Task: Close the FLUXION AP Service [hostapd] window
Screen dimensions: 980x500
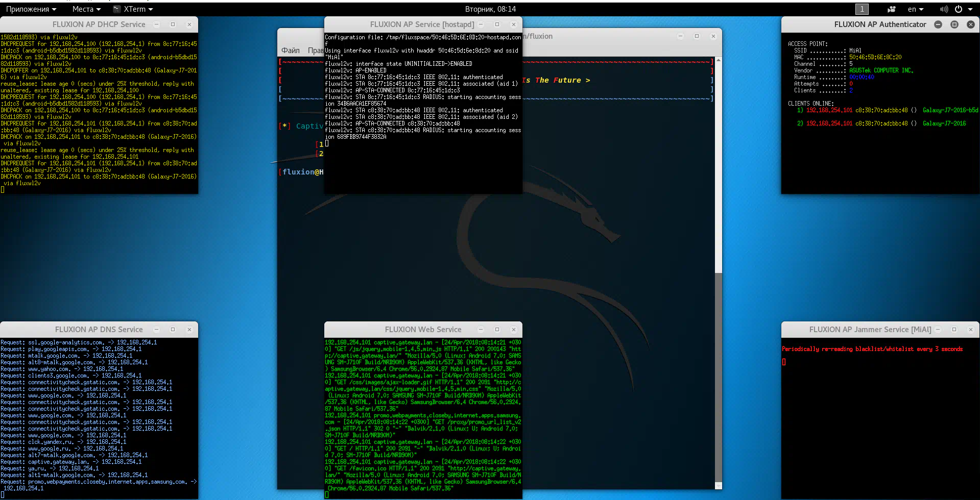Action: (x=514, y=24)
